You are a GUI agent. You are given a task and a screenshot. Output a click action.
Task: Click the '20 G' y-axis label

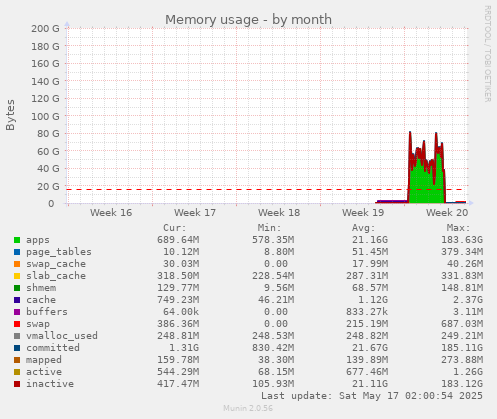coord(48,186)
